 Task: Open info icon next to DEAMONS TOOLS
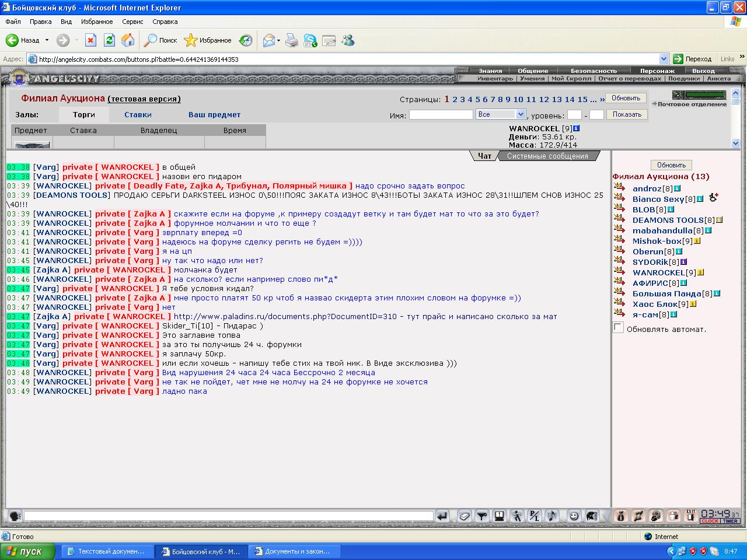(719, 220)
